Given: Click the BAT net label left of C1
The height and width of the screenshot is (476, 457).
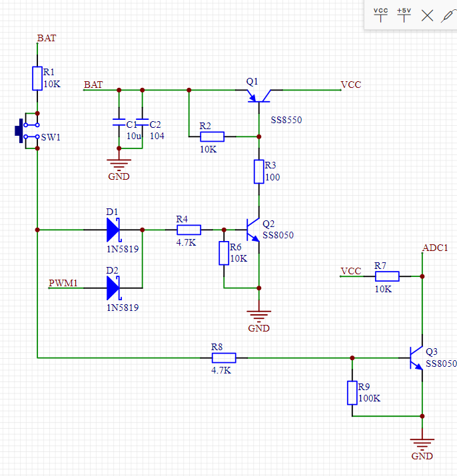Looking at the screenshot, I should [93, 85].
